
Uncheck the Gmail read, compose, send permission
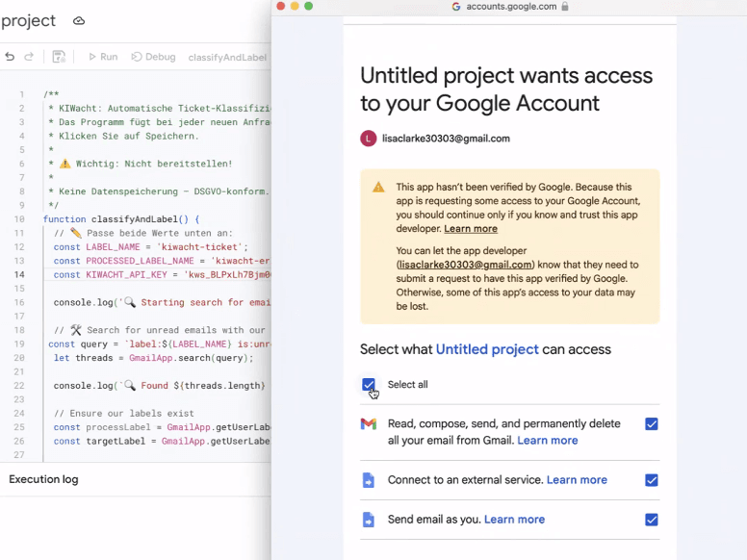pyautogui.click(x=652, y=423)
